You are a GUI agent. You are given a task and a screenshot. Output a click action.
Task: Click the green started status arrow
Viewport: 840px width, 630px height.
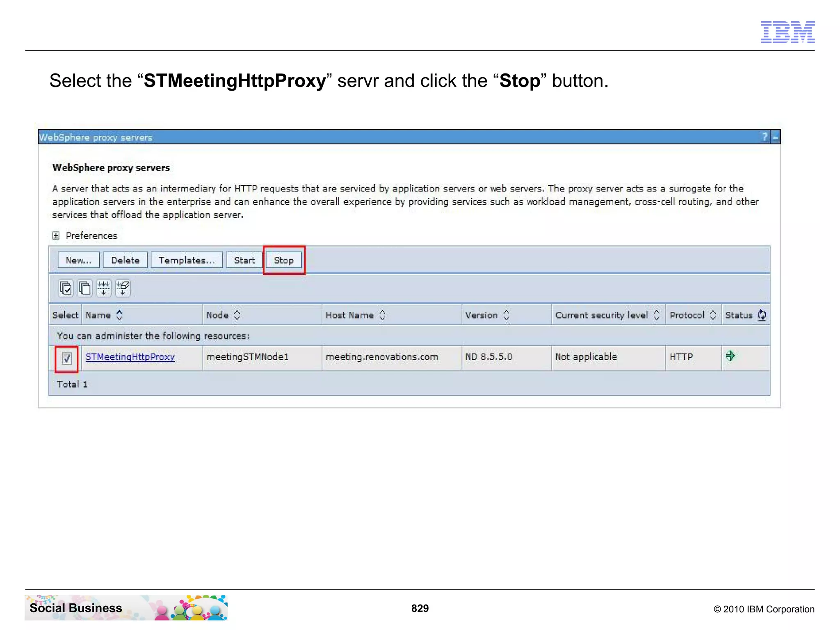coord(730,356)
